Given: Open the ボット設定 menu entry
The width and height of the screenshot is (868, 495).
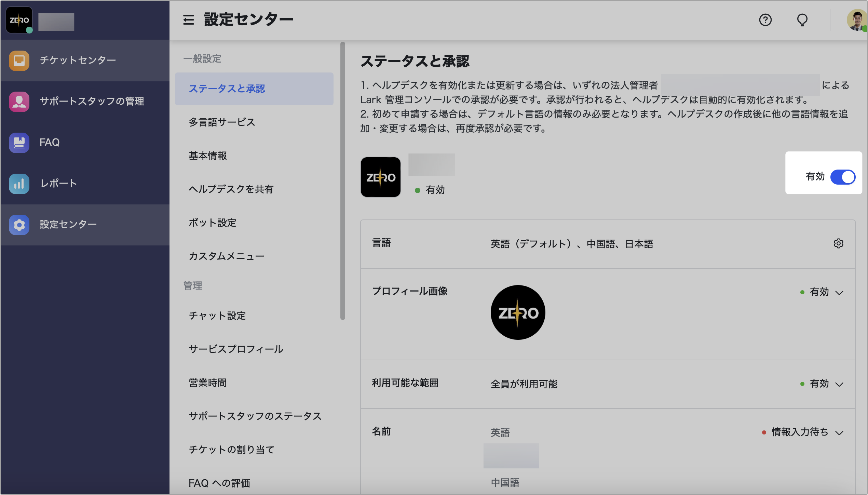Looking at the screenshot, I should click(x=212, y=223).
